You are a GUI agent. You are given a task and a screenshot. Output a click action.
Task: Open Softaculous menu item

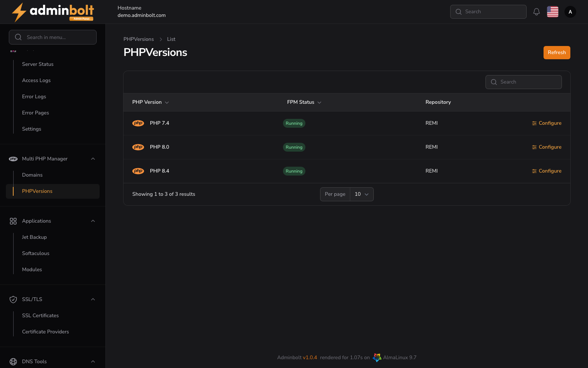36,254
